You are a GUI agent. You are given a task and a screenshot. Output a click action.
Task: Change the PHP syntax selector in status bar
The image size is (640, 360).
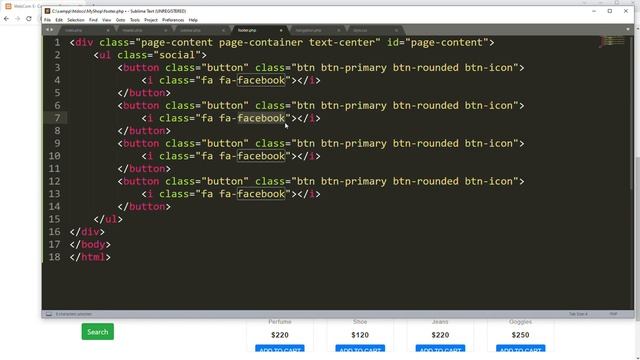pos(613,314)
